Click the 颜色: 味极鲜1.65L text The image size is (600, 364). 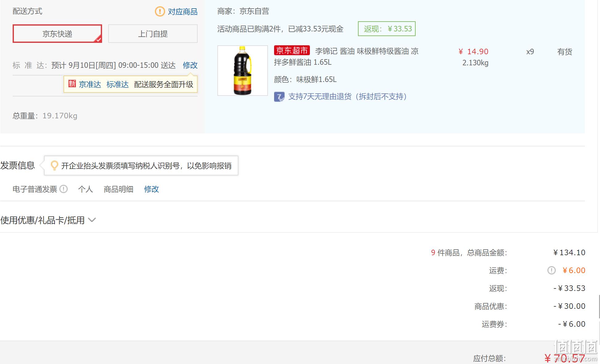pos(305,80)
